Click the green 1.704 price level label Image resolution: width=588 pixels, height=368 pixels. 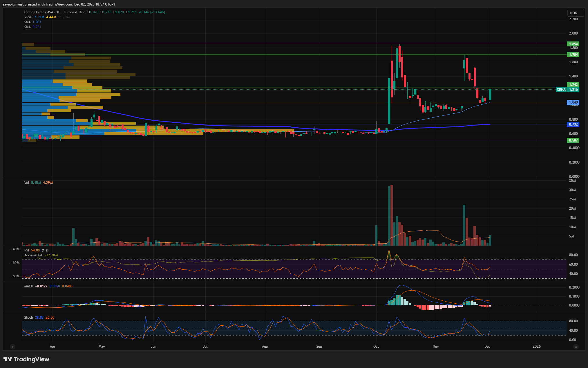(573, 55)
